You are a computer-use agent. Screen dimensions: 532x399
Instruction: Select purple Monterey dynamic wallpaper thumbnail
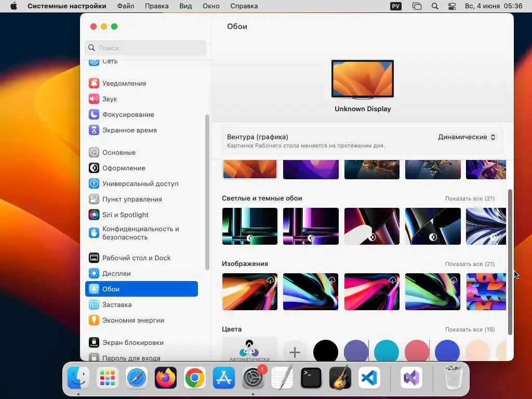pos(311,169)
